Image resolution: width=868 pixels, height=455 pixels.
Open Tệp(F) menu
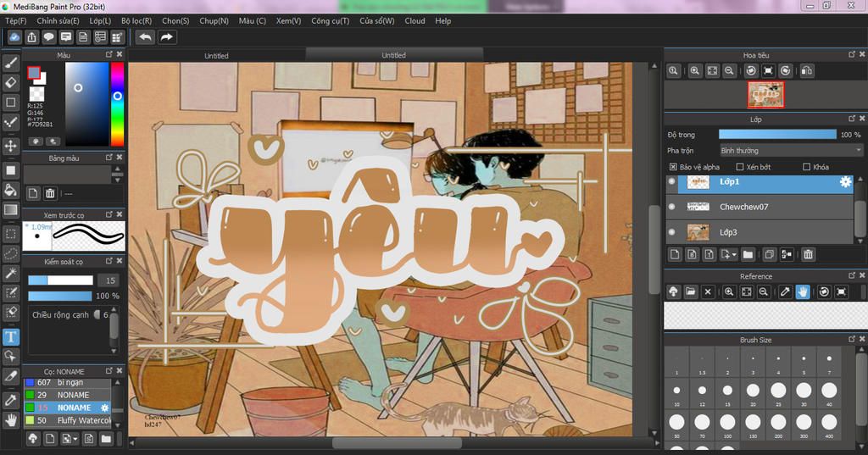[x=15, y=20]
